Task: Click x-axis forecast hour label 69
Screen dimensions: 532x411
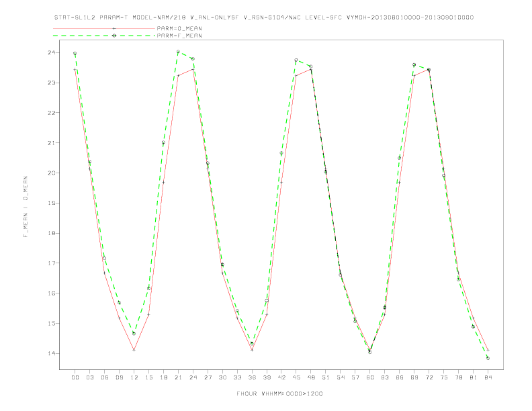Action: 414,377
